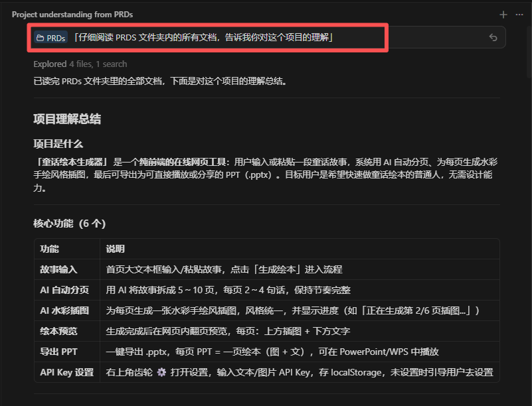Click the PRDs folder chip
This screenshot has height=406, width=532.
pyautogui.click(x=50, y=38)
